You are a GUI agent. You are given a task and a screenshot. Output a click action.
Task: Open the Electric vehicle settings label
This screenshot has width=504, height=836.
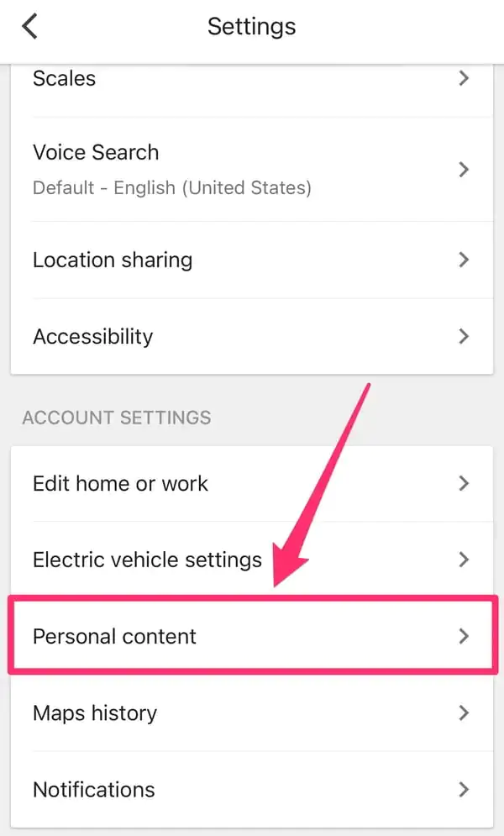[x=147, y=560]
